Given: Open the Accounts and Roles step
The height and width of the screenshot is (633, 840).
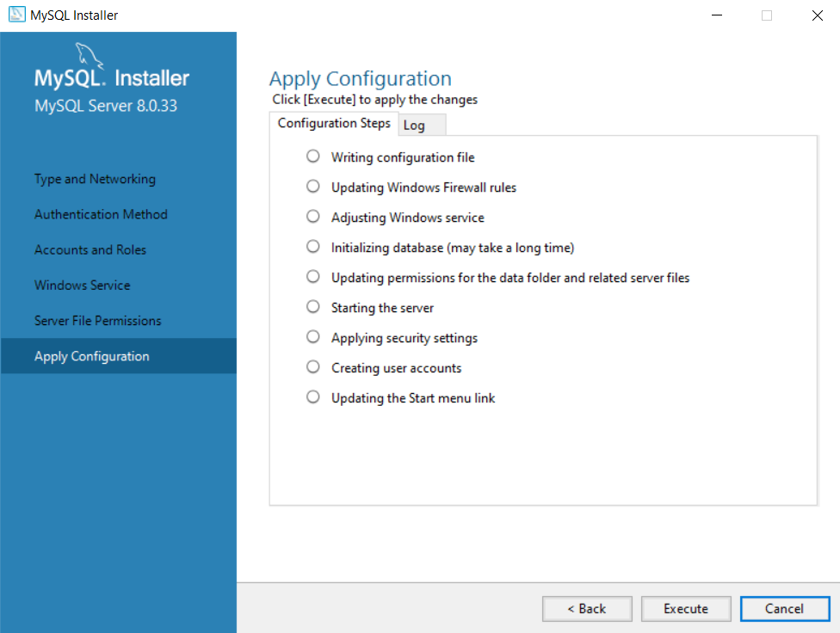Looking at the screenshot, I should coord(90,249).
